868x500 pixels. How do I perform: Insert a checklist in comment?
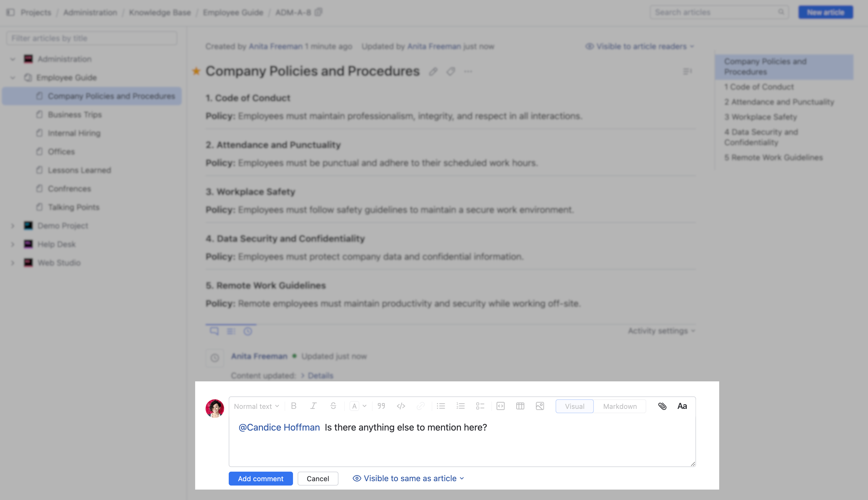[x=480, y=406]
